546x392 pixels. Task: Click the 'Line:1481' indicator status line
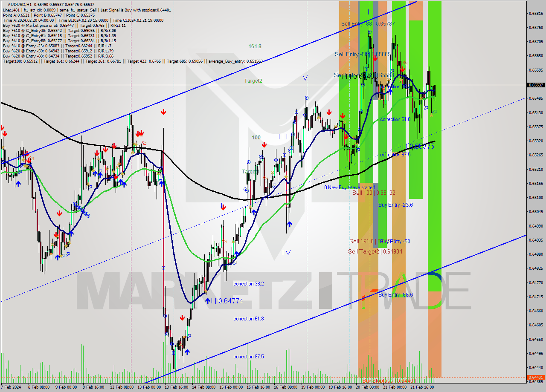(x=87, y=9)
